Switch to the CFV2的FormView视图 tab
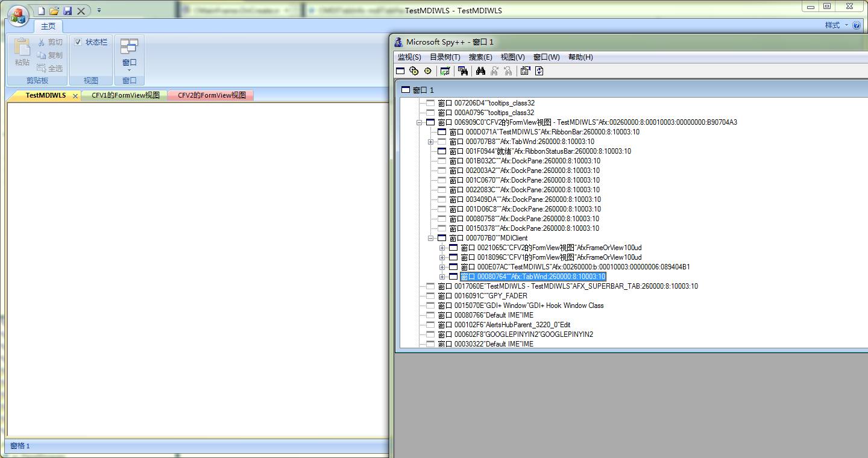 click(212, 96)
